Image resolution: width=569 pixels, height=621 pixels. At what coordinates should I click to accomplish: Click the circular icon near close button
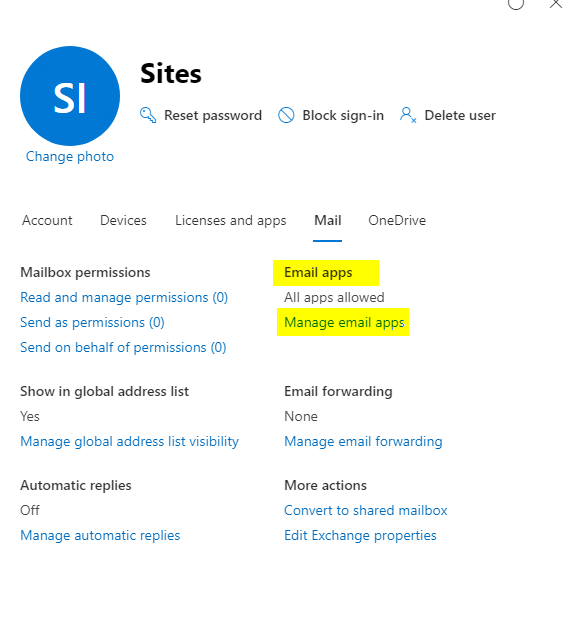pos(516,4)
